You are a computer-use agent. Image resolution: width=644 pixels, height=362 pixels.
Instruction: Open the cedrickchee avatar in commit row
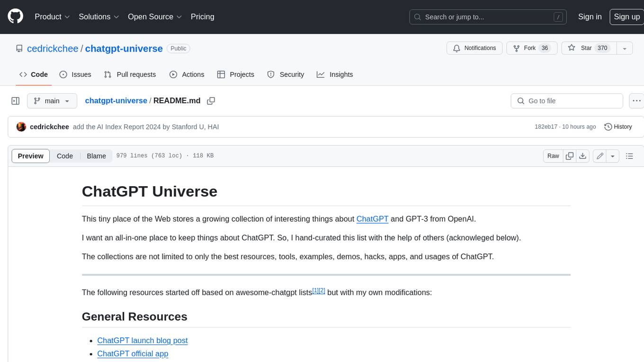click(21, 127)
